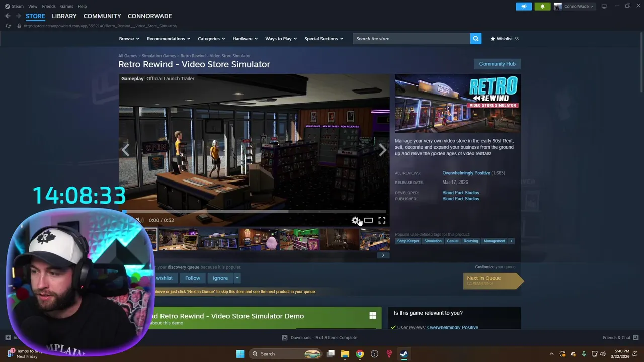Select the STORE tab
644x362 pixels.
(x=35, y=16)
